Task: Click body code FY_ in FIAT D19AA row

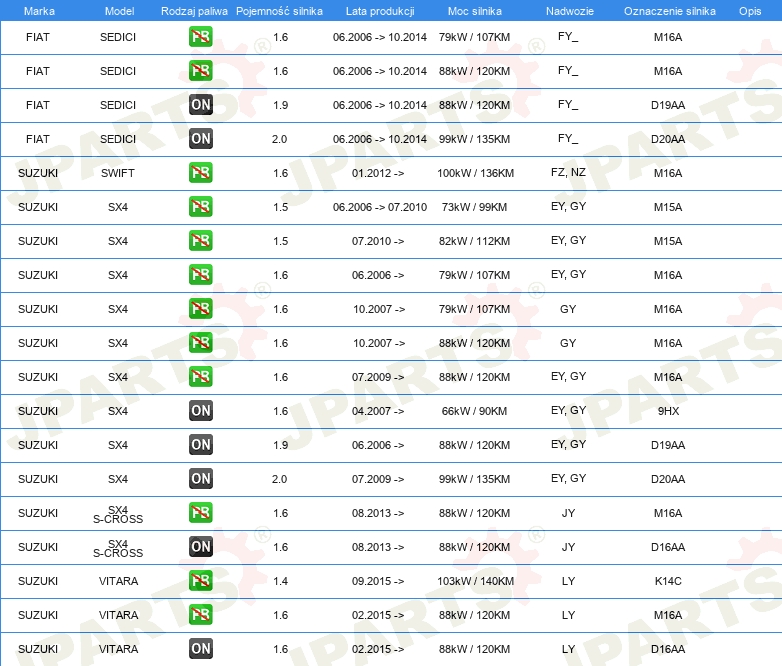Action: point(568,105)
